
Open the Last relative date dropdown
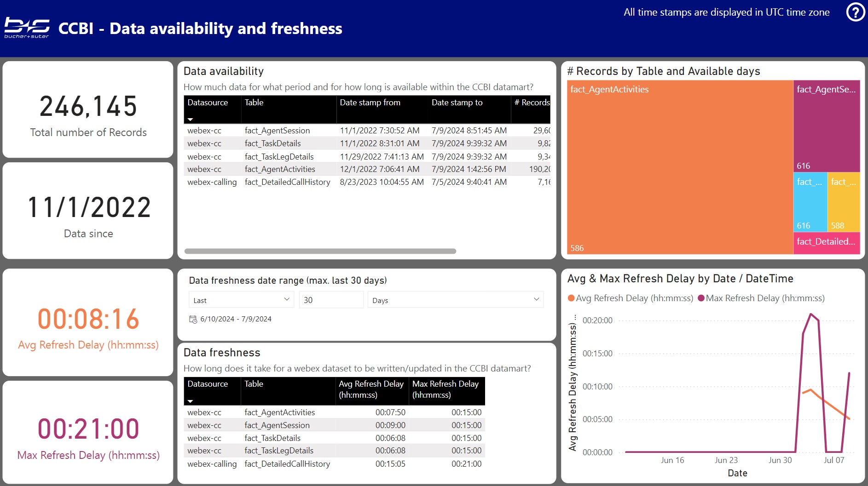(242, 300)
